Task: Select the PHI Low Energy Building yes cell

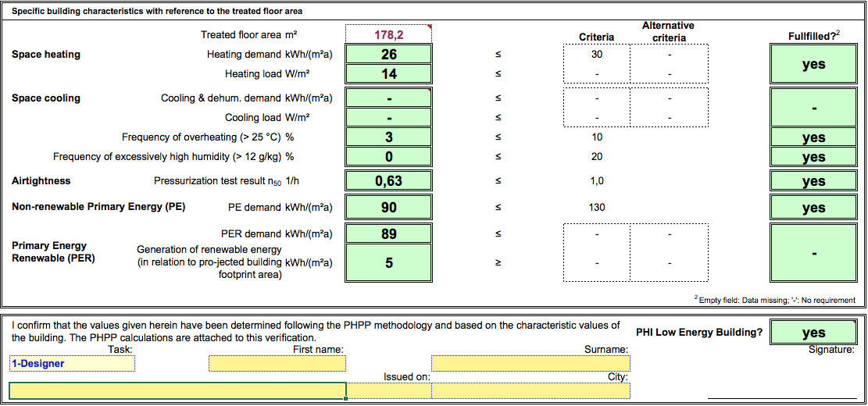Action: point(813,333)
